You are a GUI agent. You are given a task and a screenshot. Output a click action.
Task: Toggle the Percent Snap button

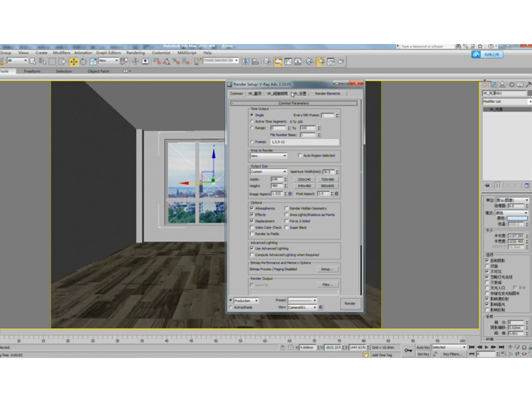tap(176, 62)
